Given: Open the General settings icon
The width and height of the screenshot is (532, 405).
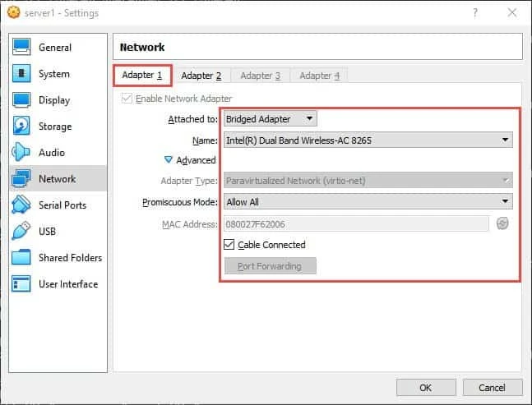Looking at the screenshot, I should [x=21, y=47].
